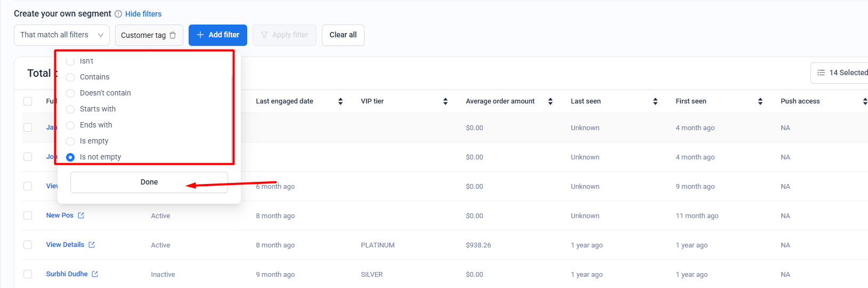The height and width of the screenshot is (288, 868).
Task: Open external link icon next to New Pos
Action: (81, 215)
